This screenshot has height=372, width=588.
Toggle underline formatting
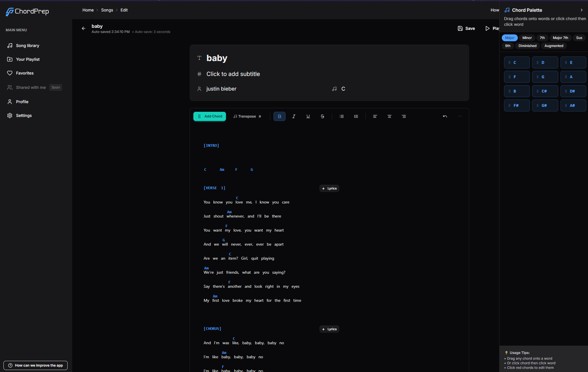(x=308, y=116)
